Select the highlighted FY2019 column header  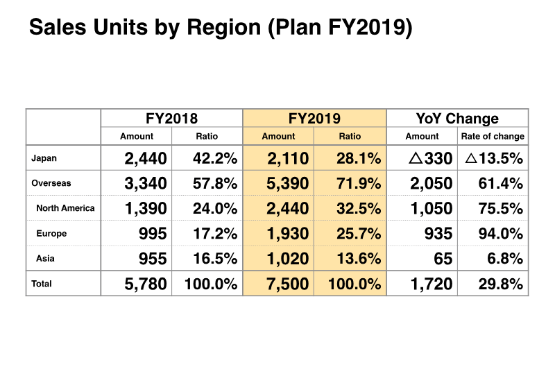coord(314,119)
